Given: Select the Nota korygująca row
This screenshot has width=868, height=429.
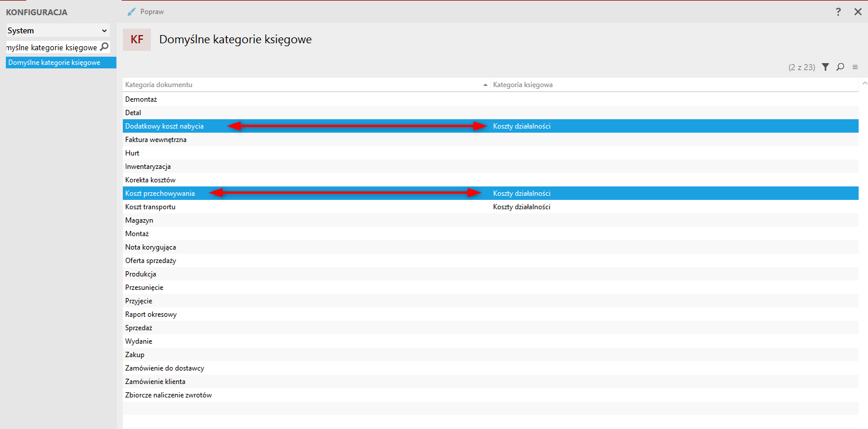Looking at the screenshot, I should (x=491, y=247).
